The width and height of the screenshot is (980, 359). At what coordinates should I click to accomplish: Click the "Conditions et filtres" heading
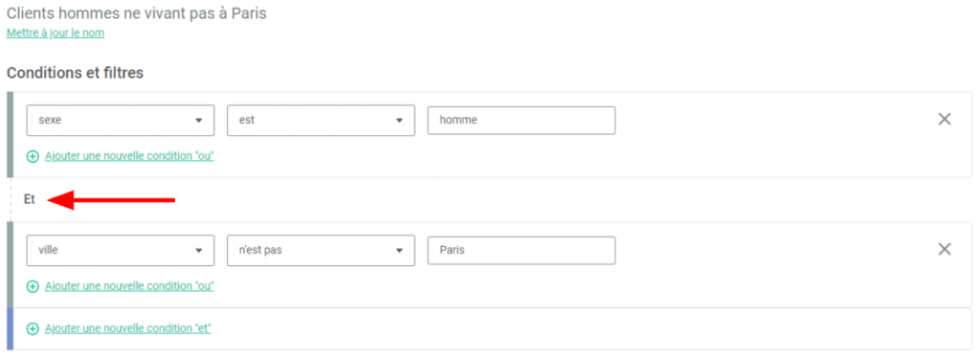point(75,73)
